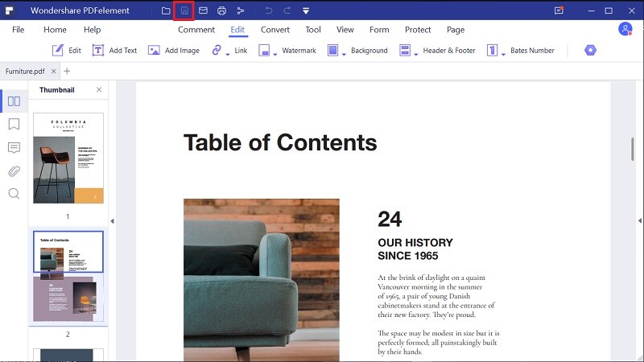644x362 pixels.
Task: Click the Save icon in title bar
Action: [x=184, y=10]
